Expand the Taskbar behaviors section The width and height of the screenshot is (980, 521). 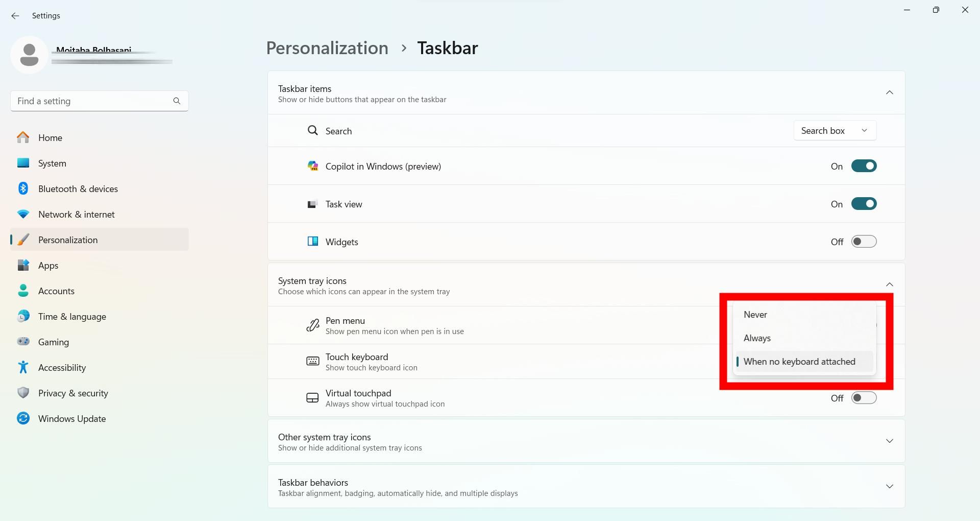[x=889, y=486]
